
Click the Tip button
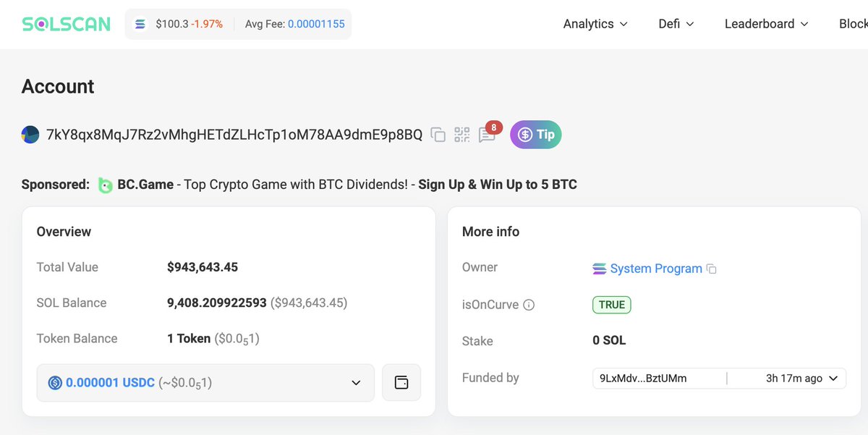click(x=536, y=135)
